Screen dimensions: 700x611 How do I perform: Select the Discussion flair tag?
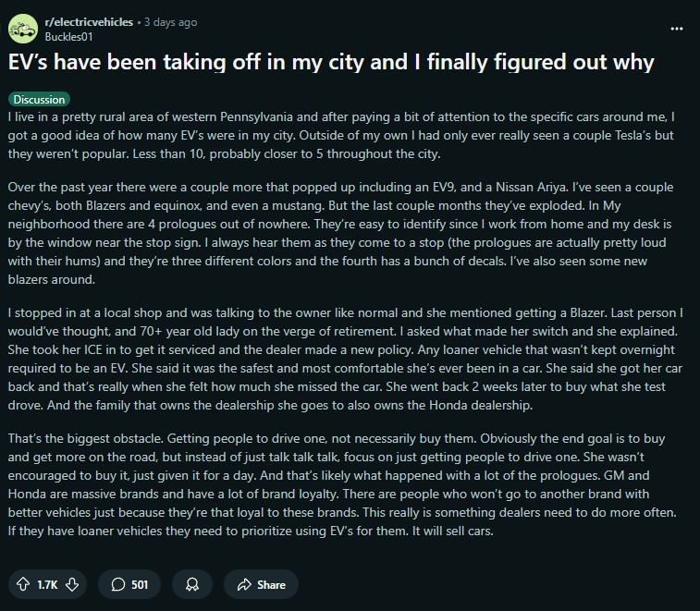point(40,99)
